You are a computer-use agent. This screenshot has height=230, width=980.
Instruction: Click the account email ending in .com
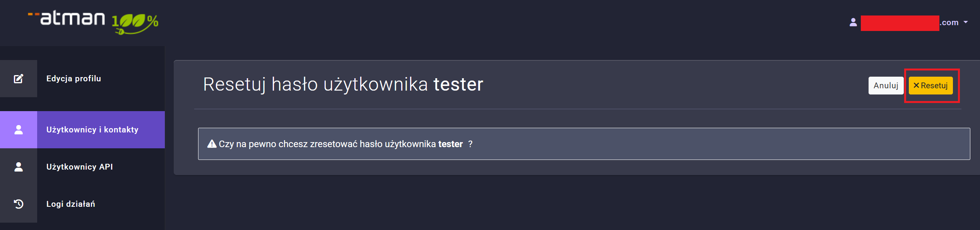pyautogui.click(x=909, y=23)
